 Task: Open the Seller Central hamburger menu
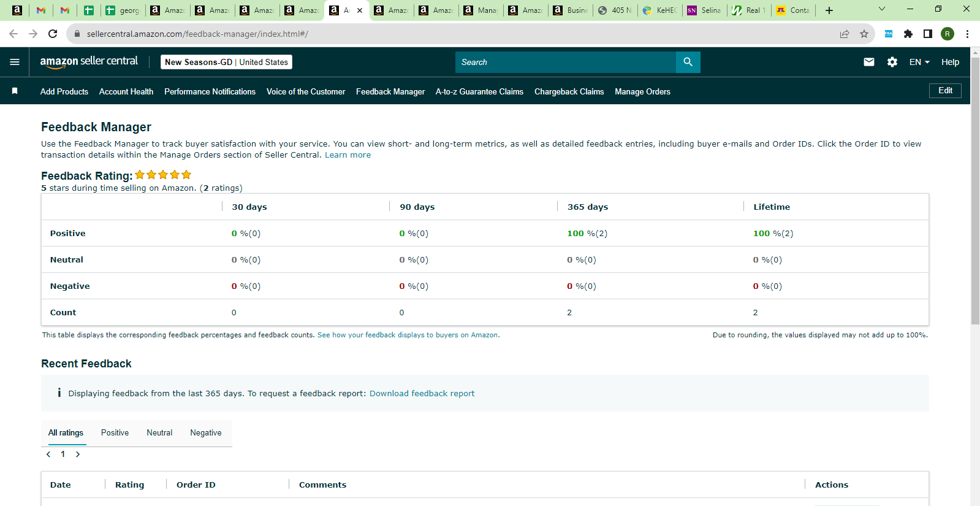pos(15,62)
